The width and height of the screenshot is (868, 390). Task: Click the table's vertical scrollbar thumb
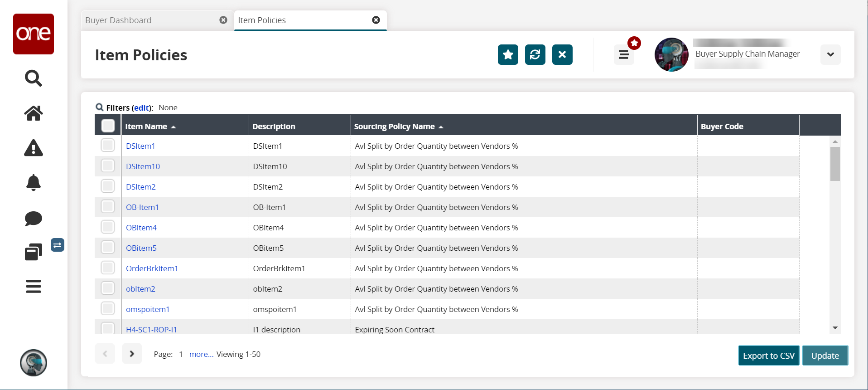pyautogui.click(x=835, y=164)
